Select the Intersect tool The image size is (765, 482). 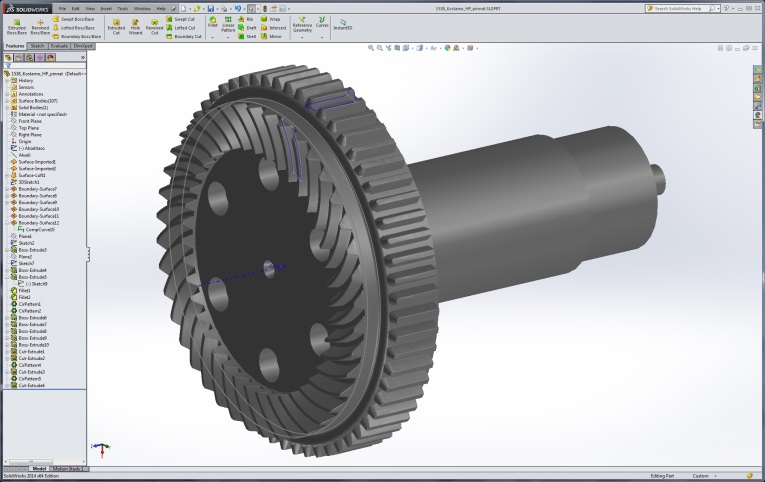274,28
